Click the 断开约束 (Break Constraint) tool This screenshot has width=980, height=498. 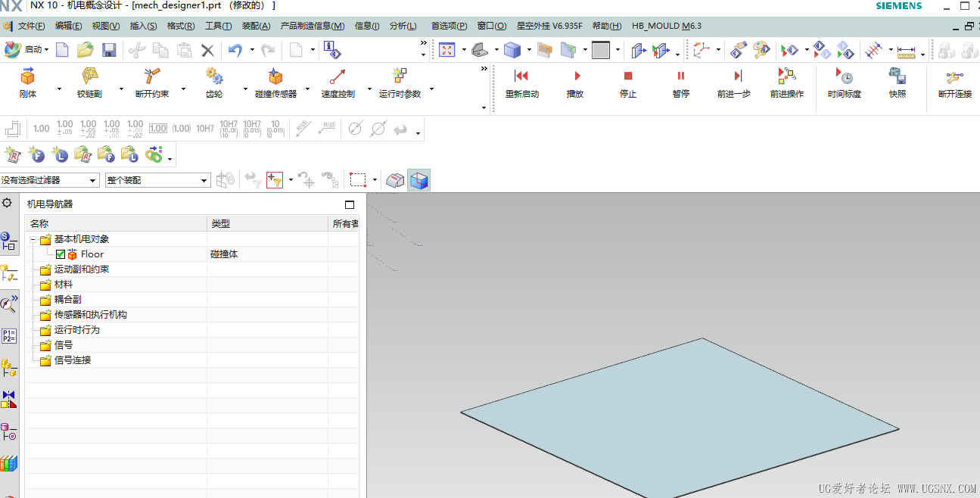(x=151, y=83)
